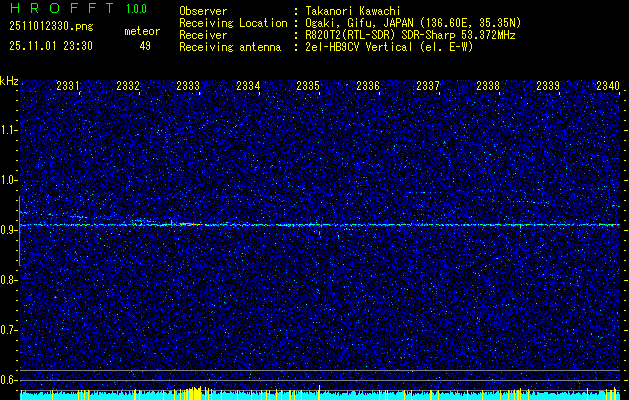
Task: Click antenna text 2el-HB9CV Vertical
Action: (x=359, y=47)
